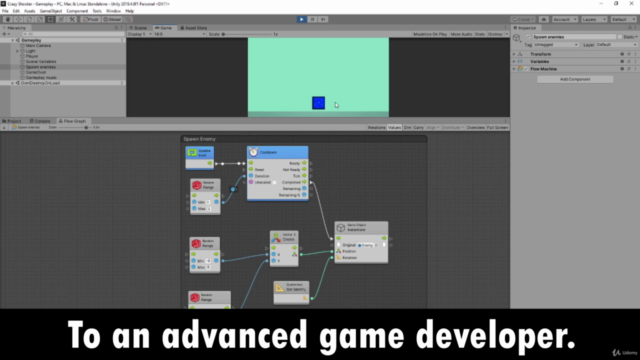Viewport: 640px width, 360px height.
Task: Select the combined Transform tool
Action: [61, 19]
